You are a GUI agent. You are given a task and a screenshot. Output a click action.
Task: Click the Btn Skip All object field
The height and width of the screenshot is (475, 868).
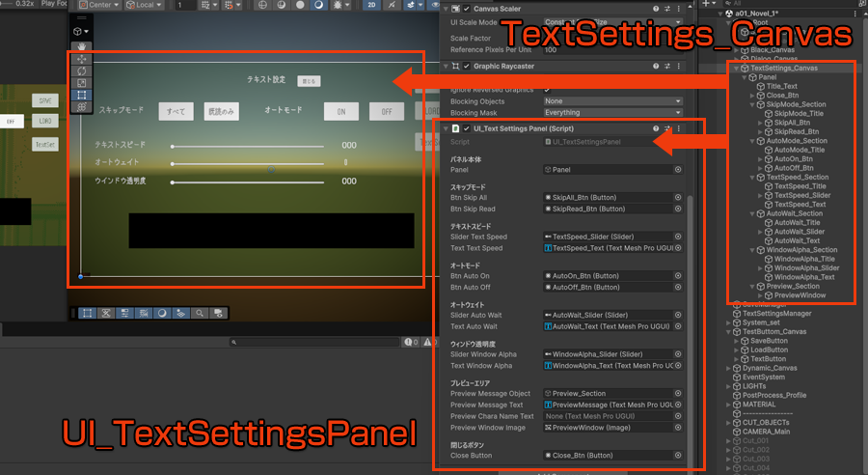(x=606, y=197)
